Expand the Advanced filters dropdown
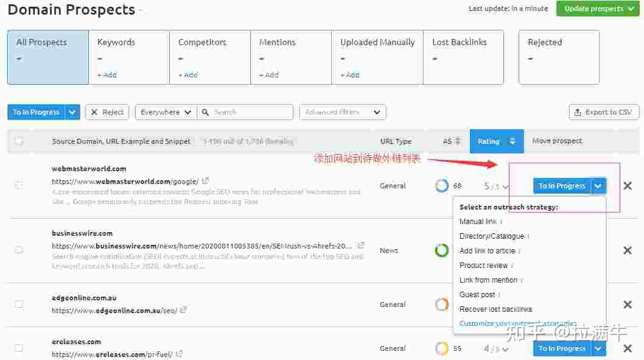This screenshot has width=644, height=360. tap(342, 112)
